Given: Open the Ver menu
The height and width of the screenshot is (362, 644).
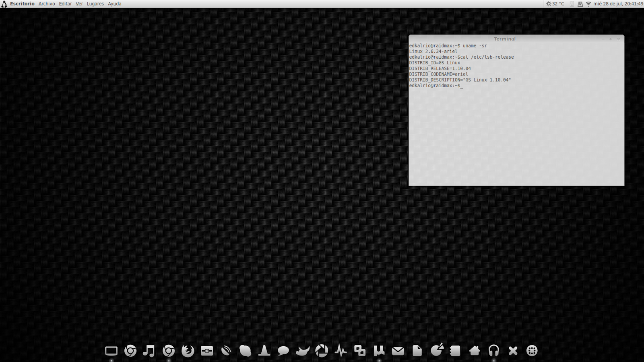Looking at the screenshot, I should pyautogui.click(x=79, y=4).
